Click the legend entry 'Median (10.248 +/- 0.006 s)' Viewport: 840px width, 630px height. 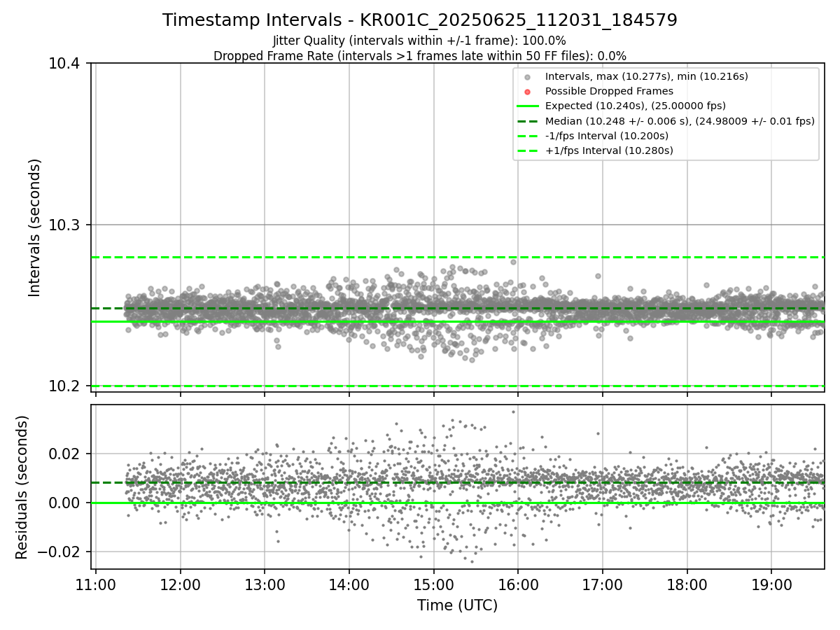tap(680, 121)
